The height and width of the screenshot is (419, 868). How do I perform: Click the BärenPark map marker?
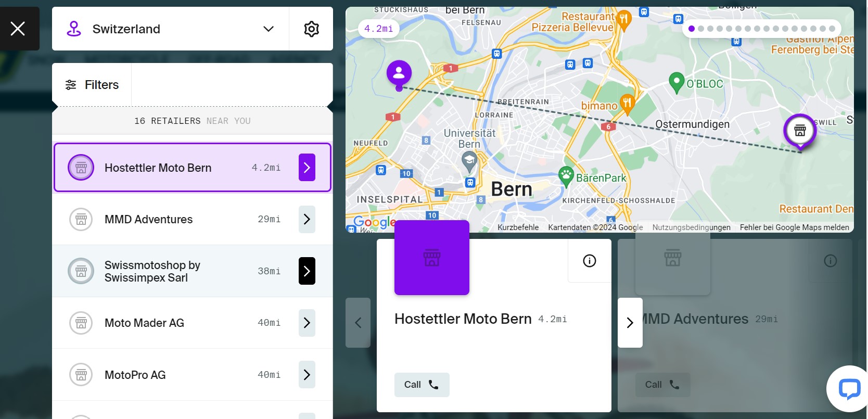[x=566, y=175]
